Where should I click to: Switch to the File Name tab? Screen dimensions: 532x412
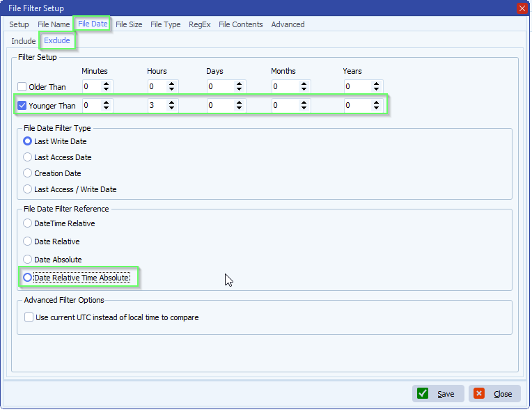click(54, 24)
